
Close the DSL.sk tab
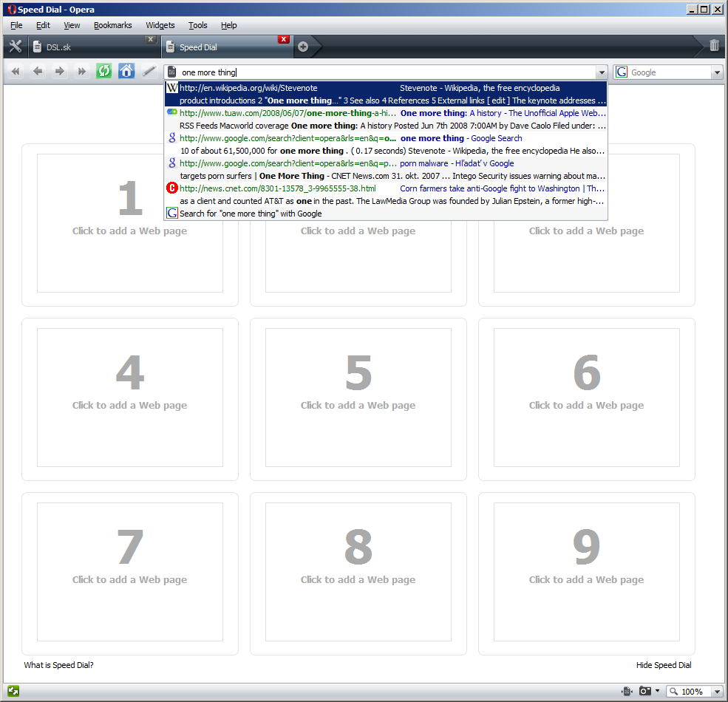tap(151, 39)
